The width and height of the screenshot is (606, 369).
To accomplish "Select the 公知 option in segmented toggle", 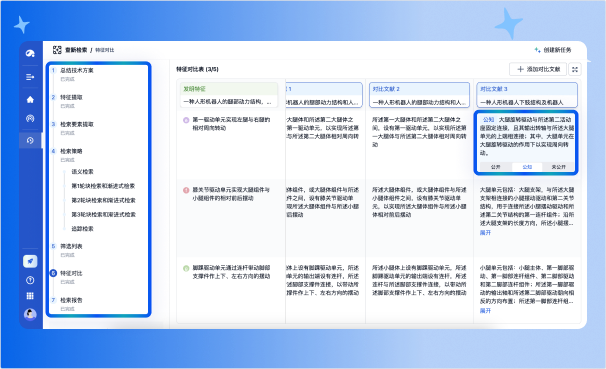I will 527,167.
